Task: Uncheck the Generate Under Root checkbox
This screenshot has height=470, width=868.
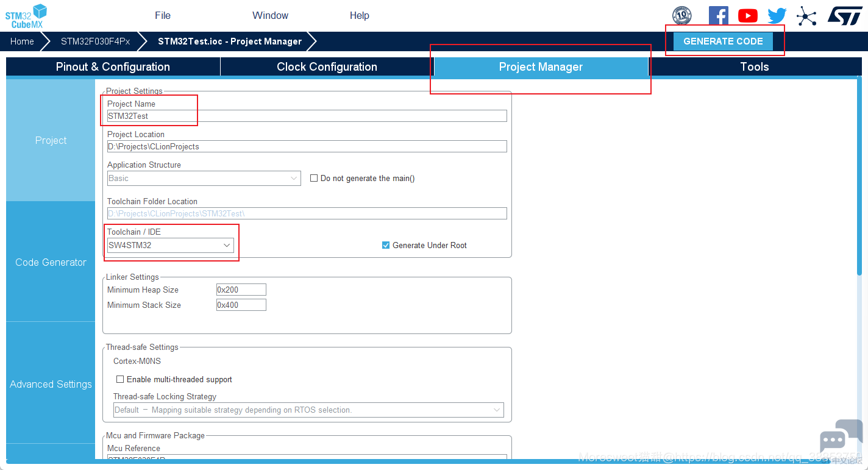Action: 386,245
